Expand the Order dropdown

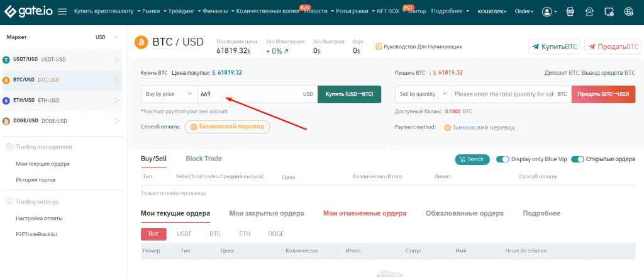(524, 11)
